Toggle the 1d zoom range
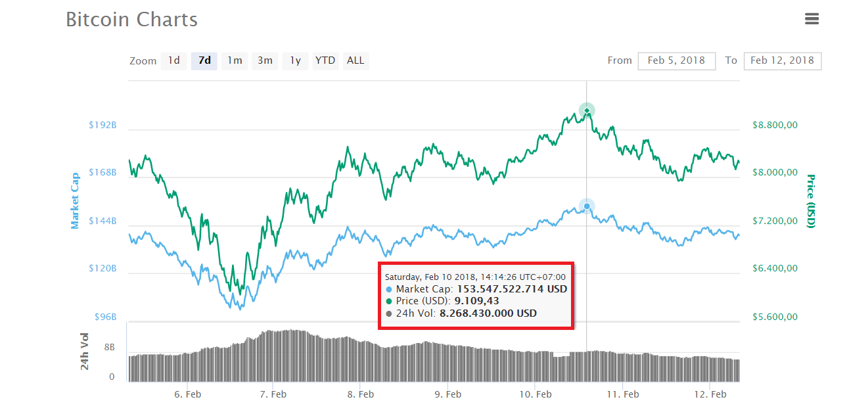The image size is (868, 414). [173, 60]
